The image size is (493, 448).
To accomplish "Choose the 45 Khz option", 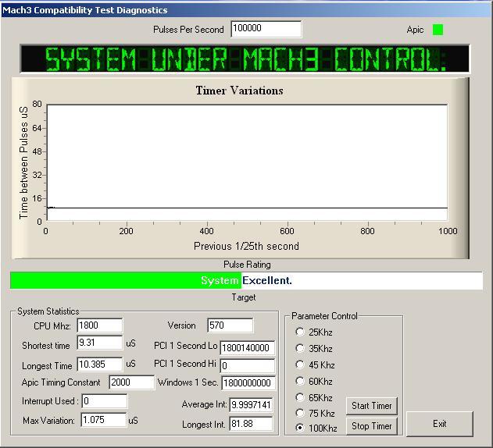I will coord(301,364).
